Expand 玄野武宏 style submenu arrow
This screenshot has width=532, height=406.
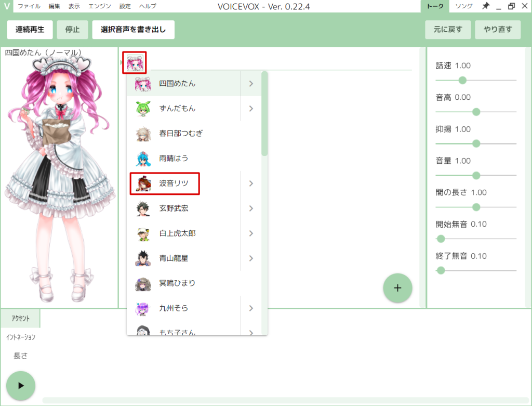click(x=251, y=208)
